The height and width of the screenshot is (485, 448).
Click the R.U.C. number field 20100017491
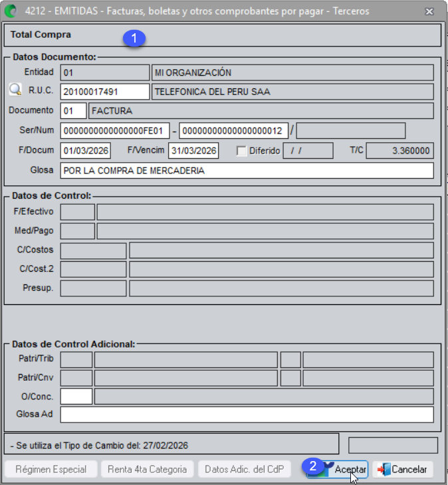click(105, 92)
